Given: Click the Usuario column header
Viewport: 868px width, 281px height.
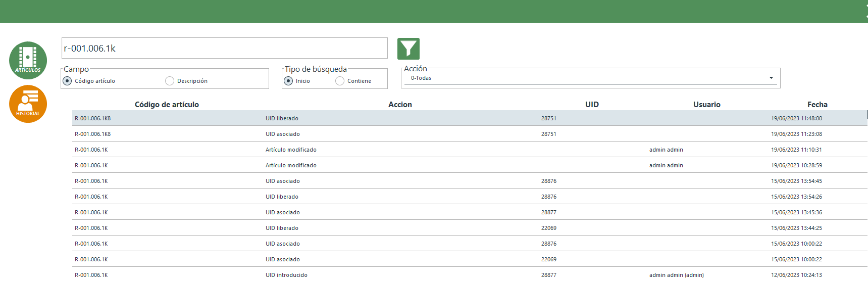Looking at the screenshot, I should (706, 105).
